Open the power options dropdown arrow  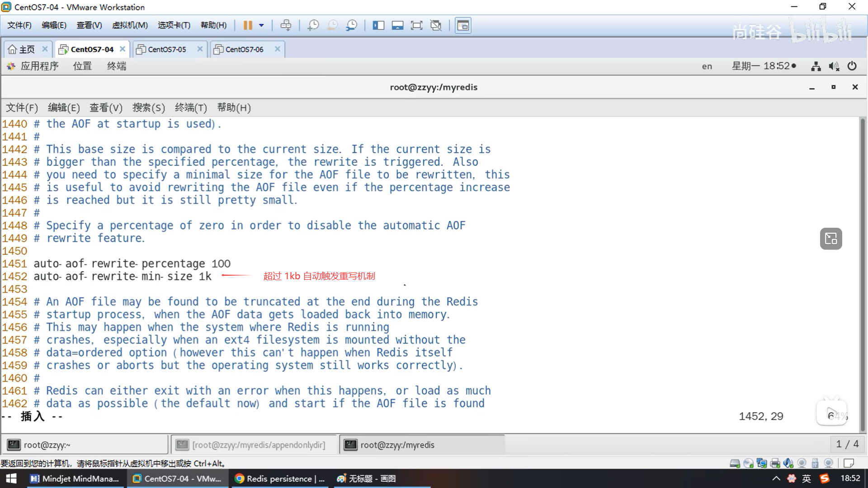point(261,25)
